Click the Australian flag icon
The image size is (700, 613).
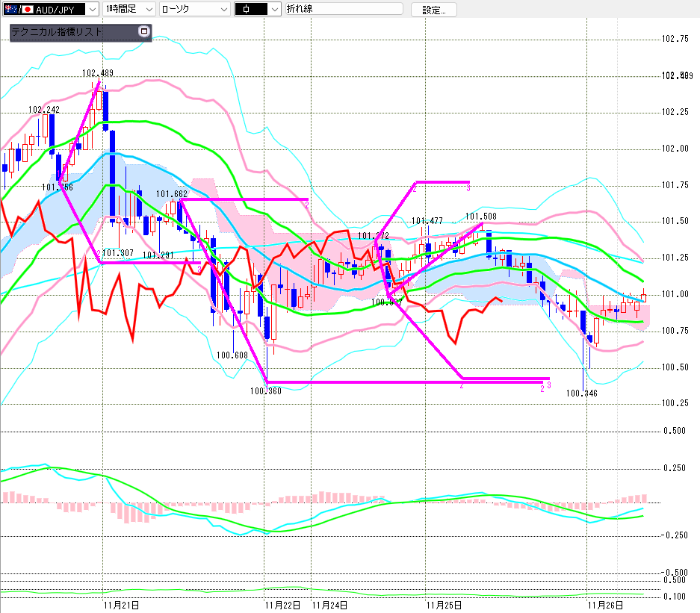point(10,10)
